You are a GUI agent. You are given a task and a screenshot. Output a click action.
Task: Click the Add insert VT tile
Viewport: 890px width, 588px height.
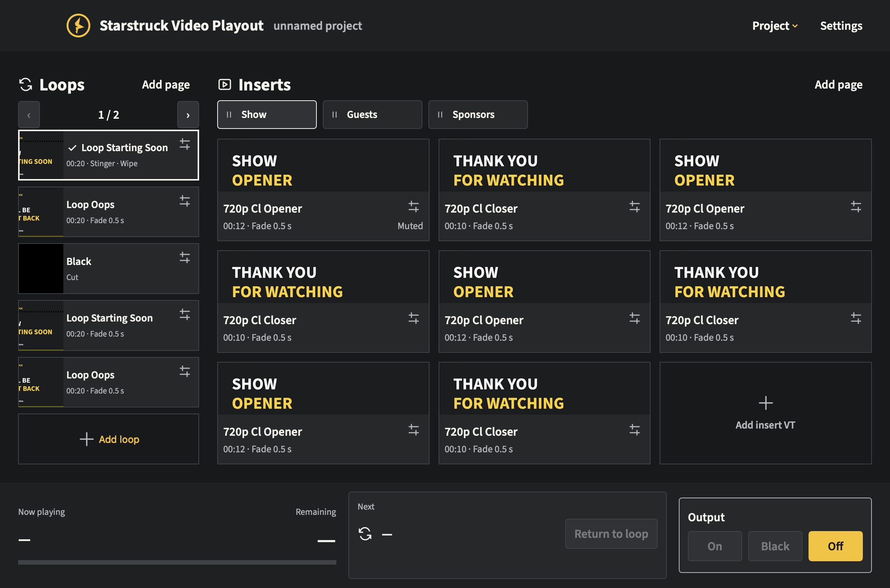pos(766,413)
